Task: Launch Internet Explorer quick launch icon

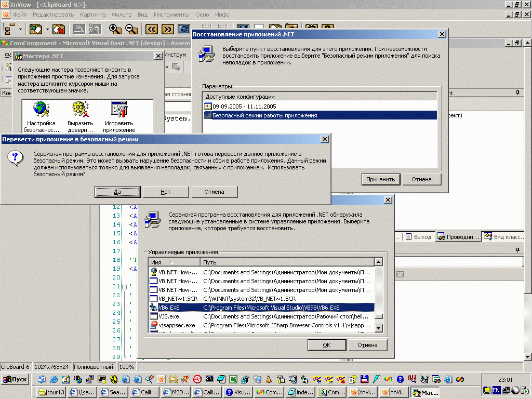Action: tap(54, 379)
